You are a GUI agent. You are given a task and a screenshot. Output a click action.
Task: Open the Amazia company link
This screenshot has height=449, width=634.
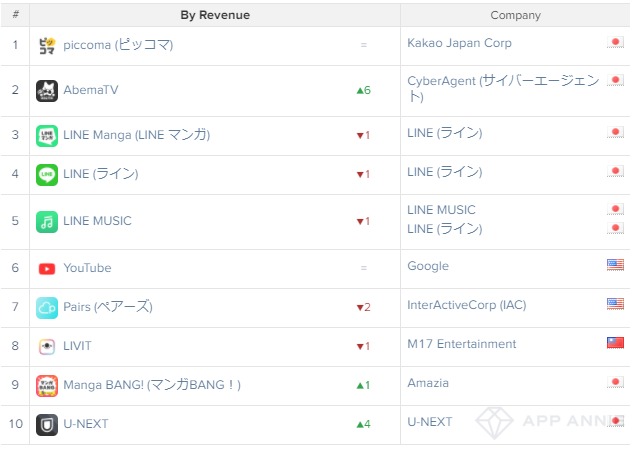coord(428,383)
